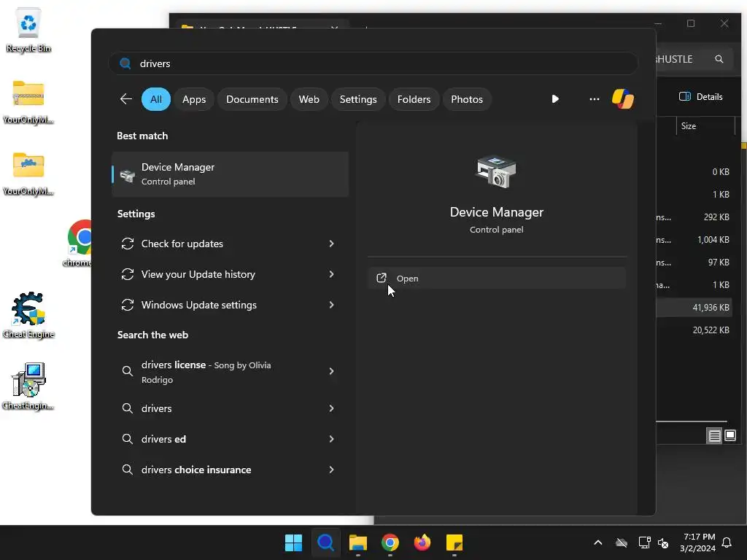This screenshot has width=747, height=560.
Task: Select the Chrome desktop shortcut
Action: coord(79,244)
